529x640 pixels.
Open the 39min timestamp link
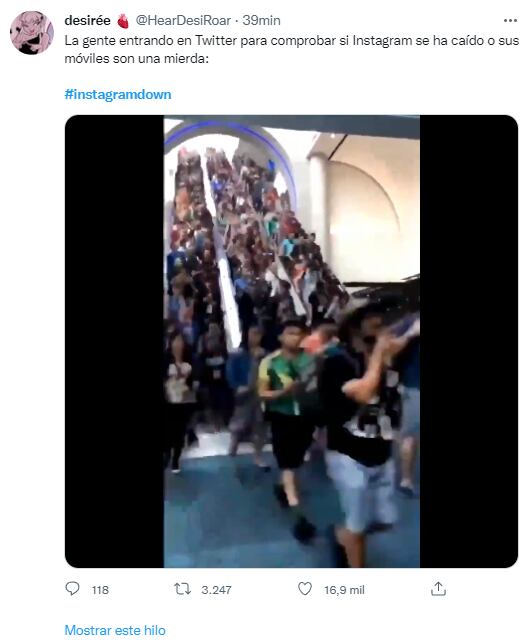tap(261, 20)
